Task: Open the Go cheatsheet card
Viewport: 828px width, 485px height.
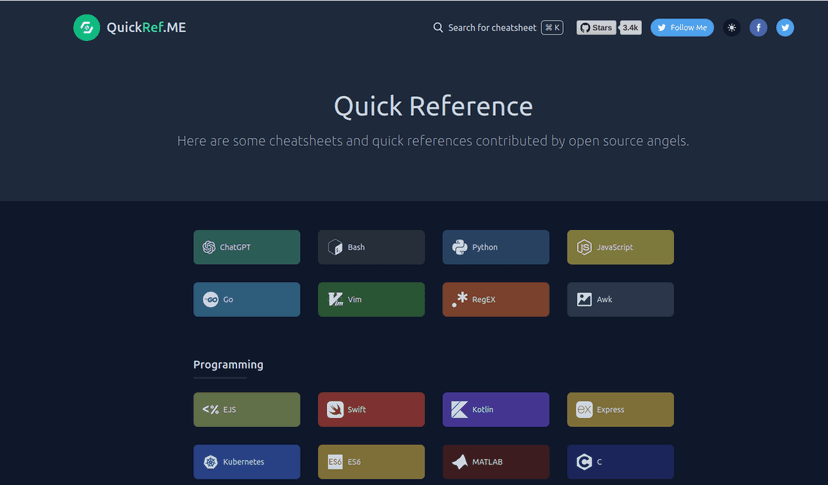Action: [247, 300]
